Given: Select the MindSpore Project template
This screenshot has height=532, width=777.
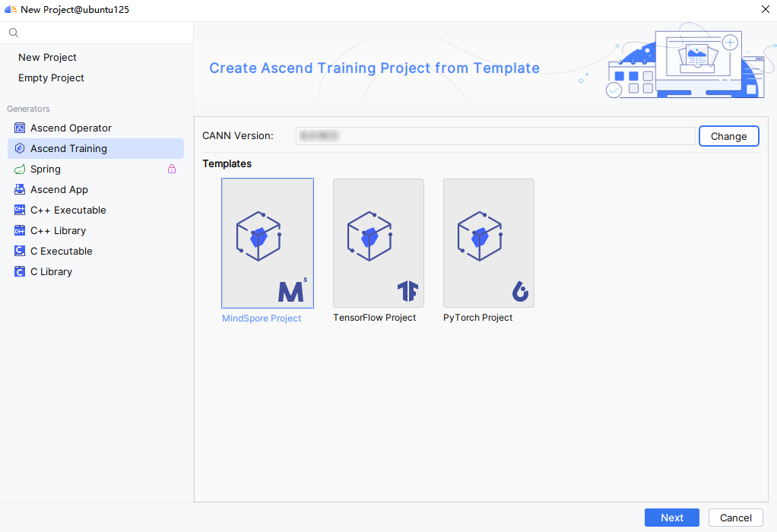Looking at the screenshot, I should coord(268,251).
